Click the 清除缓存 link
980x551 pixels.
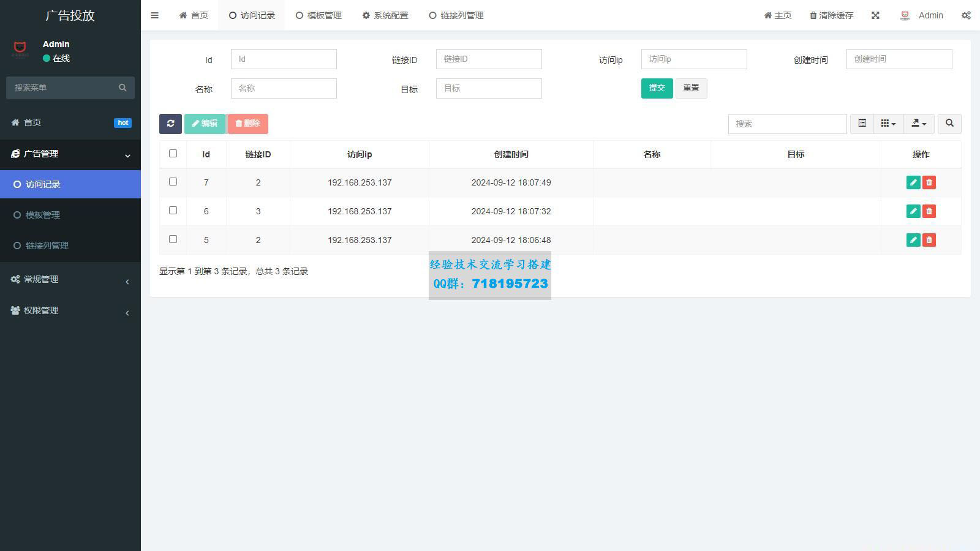[x=831, y=15]
